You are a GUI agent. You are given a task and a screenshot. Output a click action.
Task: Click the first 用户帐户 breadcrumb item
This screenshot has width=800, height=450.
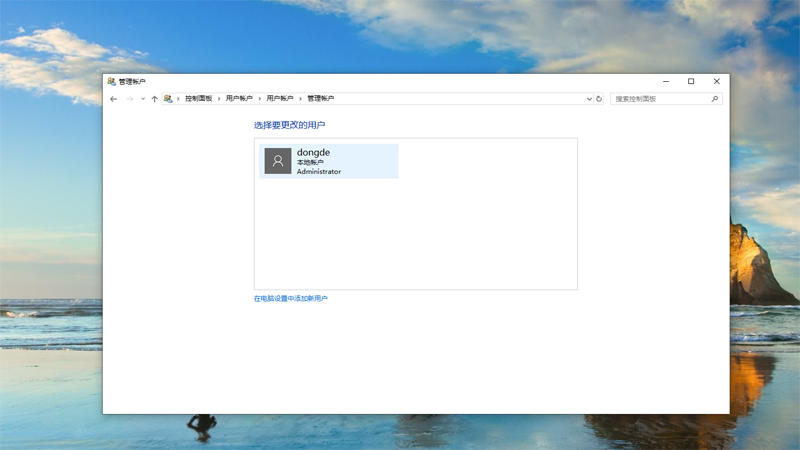click(239, 99)
